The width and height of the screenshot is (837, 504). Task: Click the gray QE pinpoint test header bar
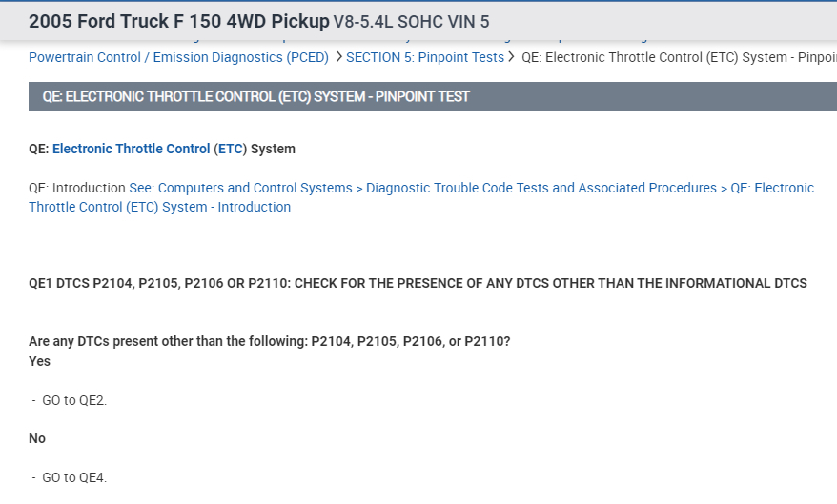(433, 96)
